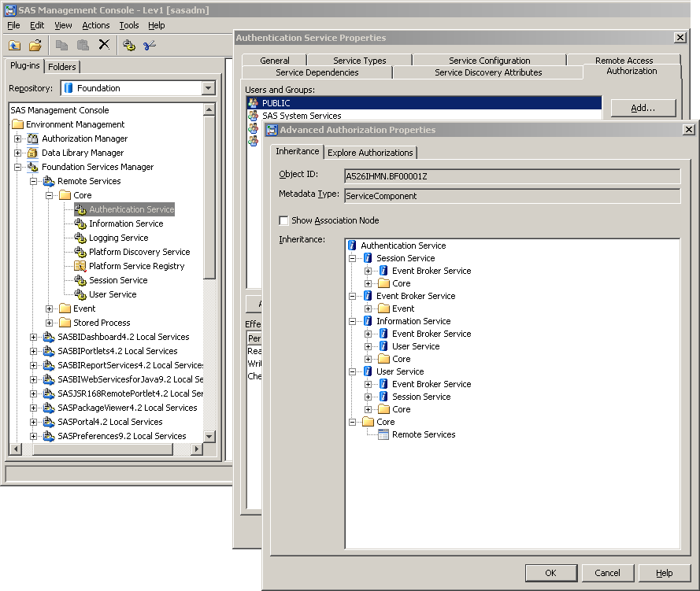The width and height of the screenshot is (700, 591).
Task: Enable the Show Association Node checkbox
Action: pyautogui.click(x=283, y=220)
